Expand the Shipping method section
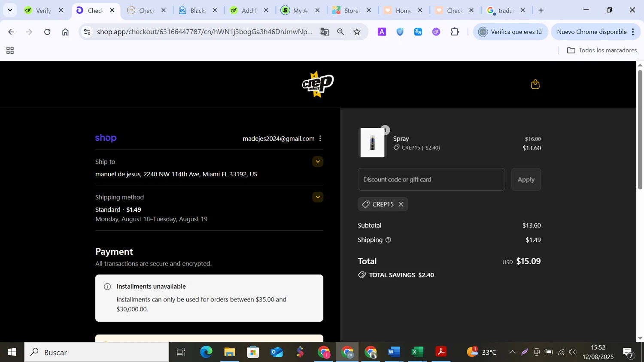 pos(318,197)
